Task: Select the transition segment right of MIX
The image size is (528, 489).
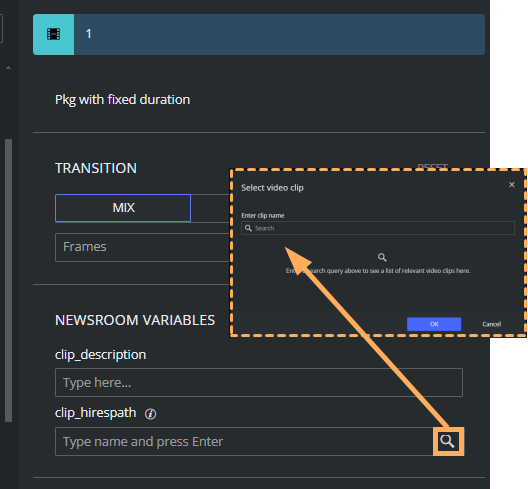Action: tap(210, 208)
